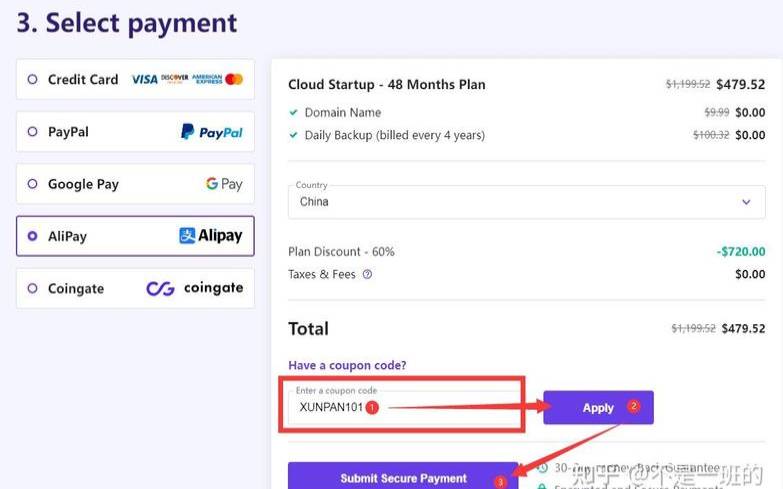Click the Mastercard logo icon
Viewport: 783px width, 489px height.
click(234, 79)
